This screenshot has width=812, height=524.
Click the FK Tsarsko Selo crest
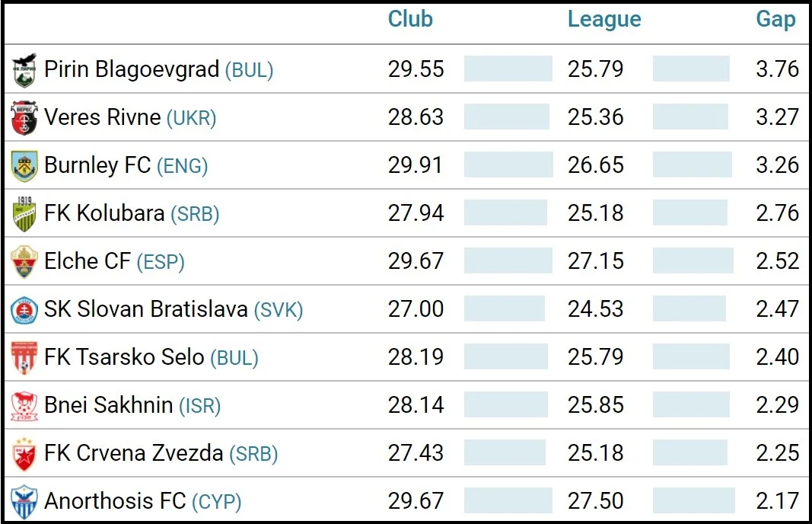tap(24, 358)
